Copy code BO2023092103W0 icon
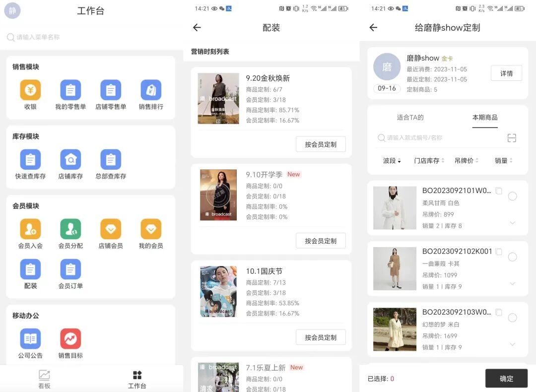This screenshot has width=536, height=392. [499, 312]
